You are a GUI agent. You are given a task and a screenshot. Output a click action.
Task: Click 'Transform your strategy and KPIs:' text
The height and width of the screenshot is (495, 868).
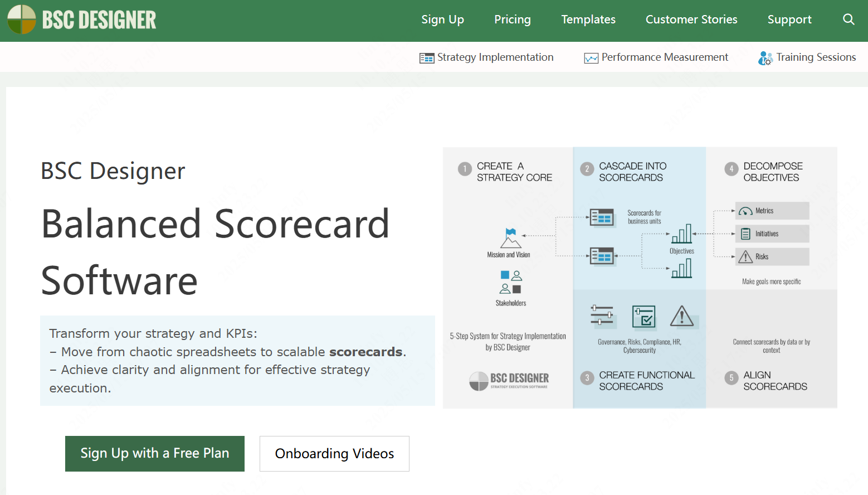pyautogui.click(x=153, y=333)
